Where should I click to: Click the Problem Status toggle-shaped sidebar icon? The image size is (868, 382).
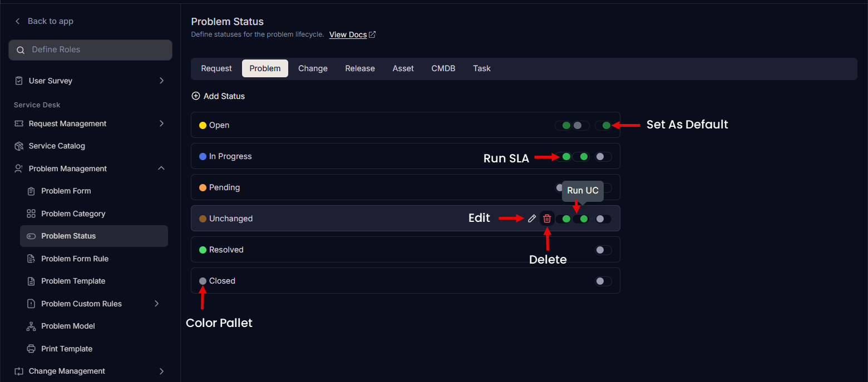tap(31, 236)
